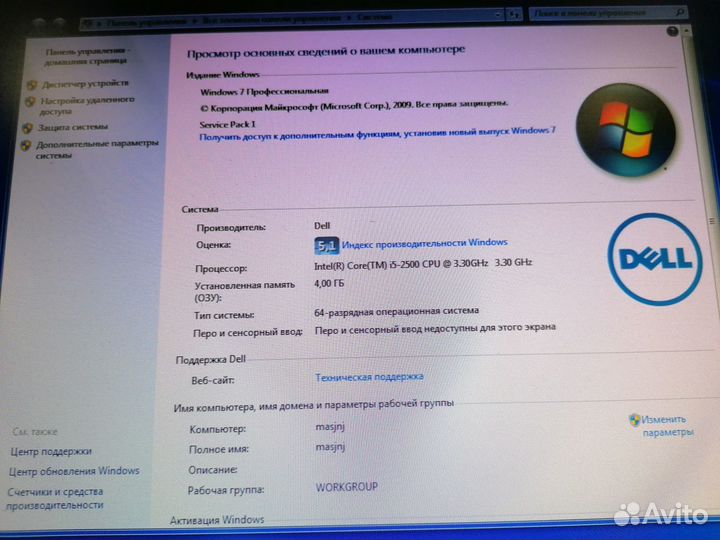
Task: Click the page title 'Просмотр основных сведений о вашем компьютере'
Action: click(326, 51)
